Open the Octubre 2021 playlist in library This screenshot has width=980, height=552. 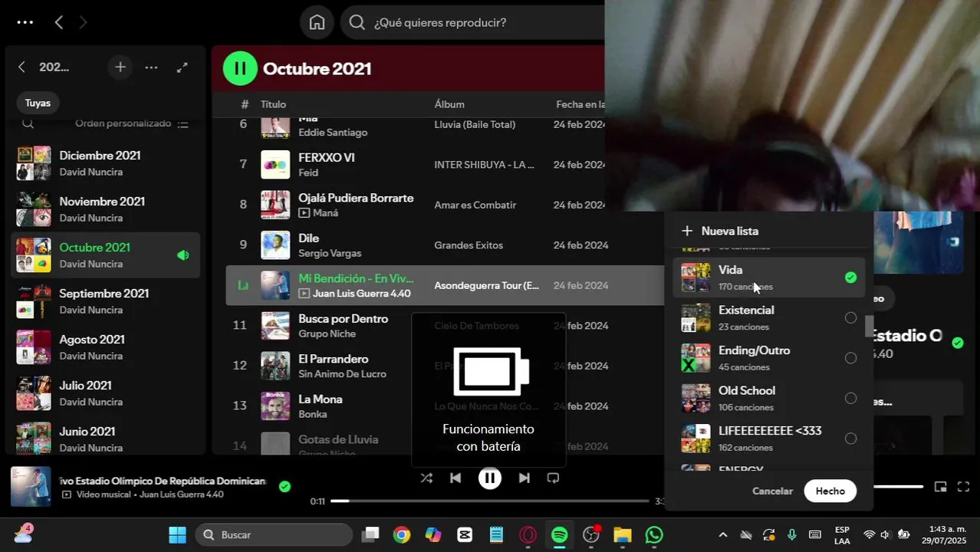107,255
